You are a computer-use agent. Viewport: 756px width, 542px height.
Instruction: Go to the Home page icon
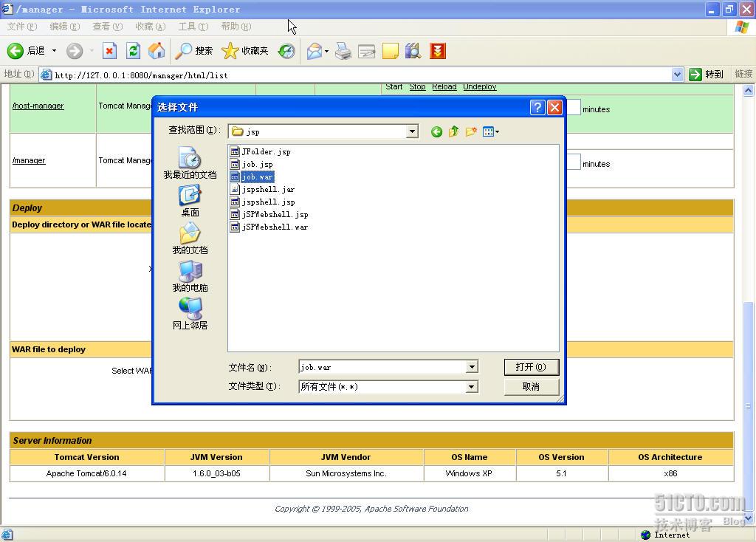click(157, 51)
